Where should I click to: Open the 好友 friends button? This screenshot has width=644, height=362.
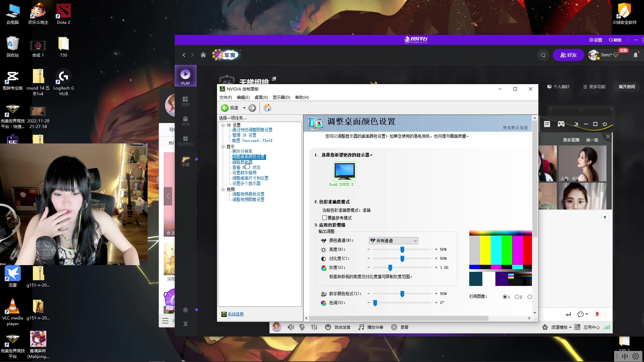tap(569, 55)
